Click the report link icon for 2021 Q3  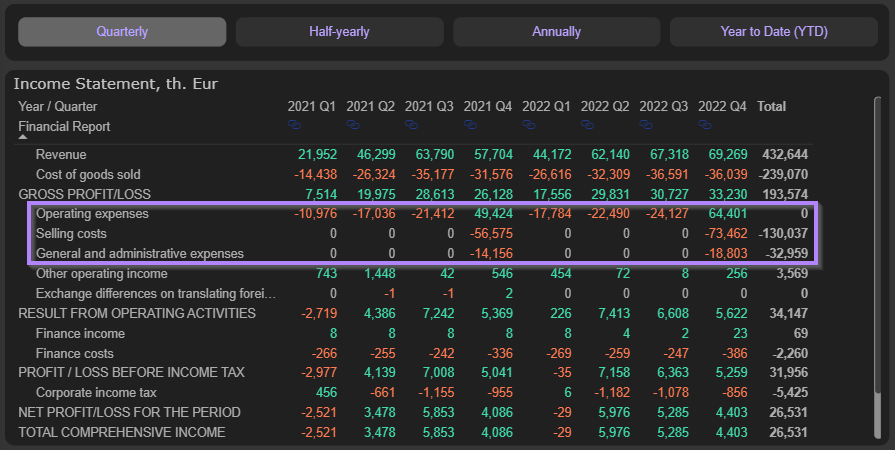tap(413, 125)
